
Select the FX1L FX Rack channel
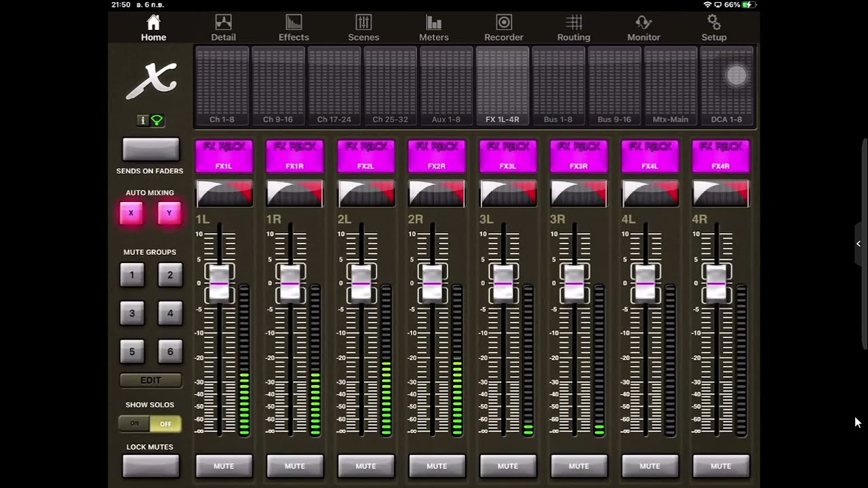pyautogui.click(x=224, y=157)
